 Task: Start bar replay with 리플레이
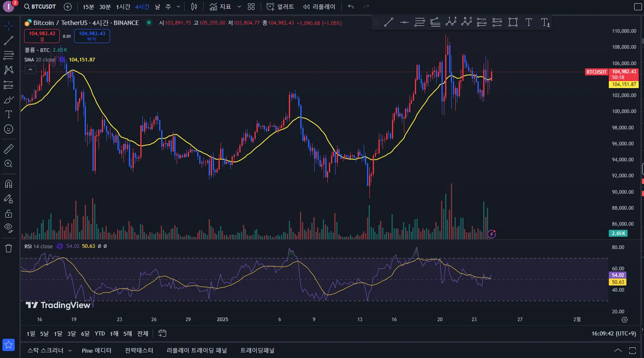319,7
